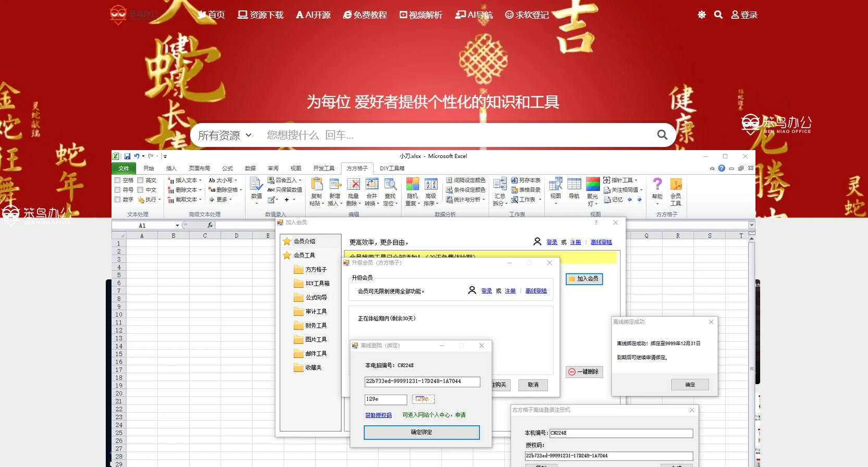The height and width of the screenshot is (467, 868).
Task: Click the Save icon in Excel's quick access toolbar
Action: tap(127, 156)
